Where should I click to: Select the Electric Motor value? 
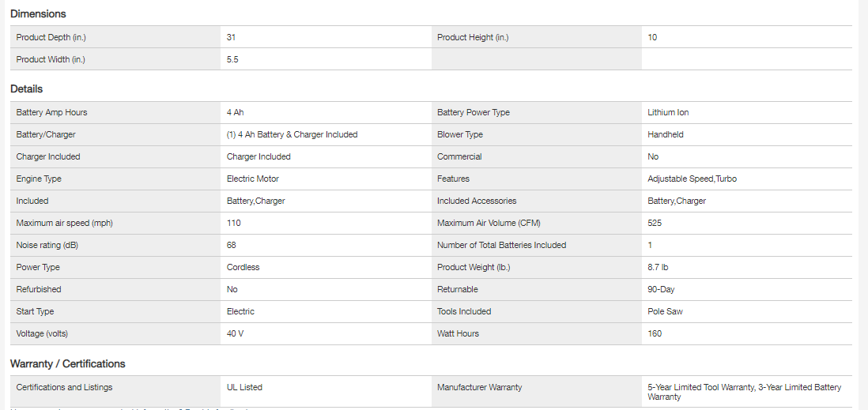tap(253, 179)
